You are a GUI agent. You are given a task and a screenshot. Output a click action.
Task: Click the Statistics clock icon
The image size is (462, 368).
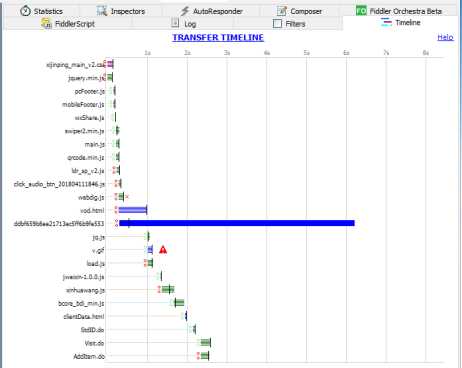click(x=25, y=11)
